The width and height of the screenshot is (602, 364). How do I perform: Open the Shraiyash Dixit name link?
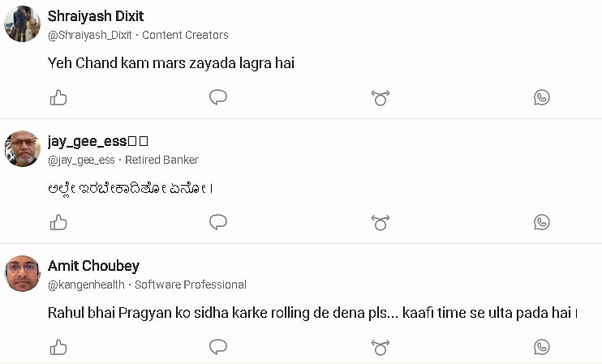pos(96,16)
